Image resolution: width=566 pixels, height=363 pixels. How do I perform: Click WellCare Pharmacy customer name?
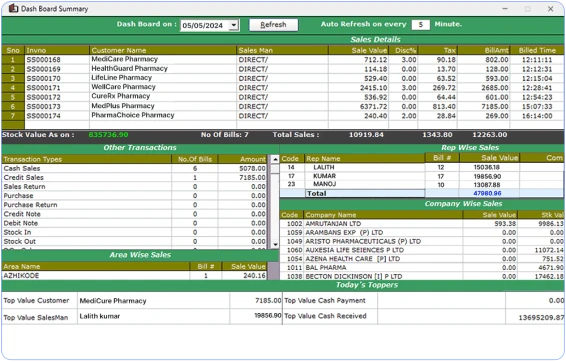click(x=123, y=87)
